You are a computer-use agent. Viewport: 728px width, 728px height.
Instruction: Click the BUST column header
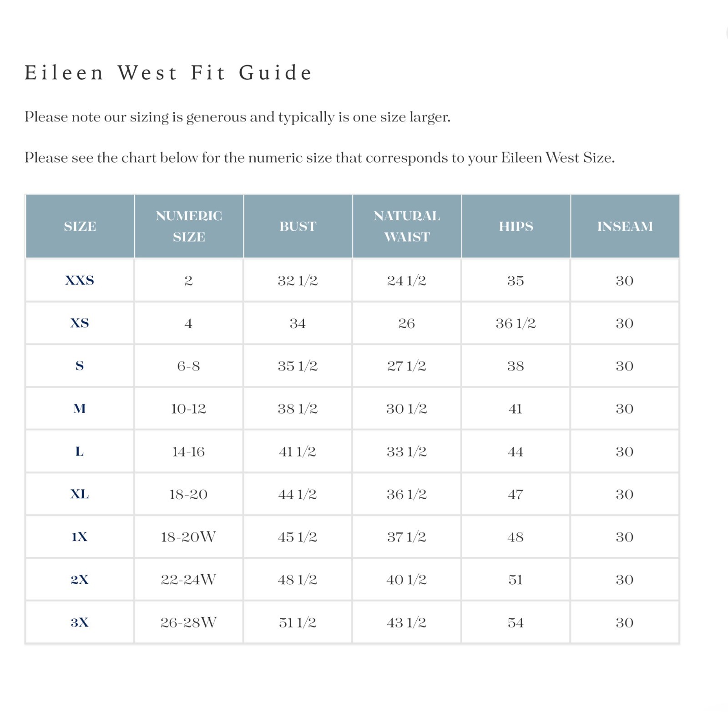pyautogui.click(x=298, y=226)
